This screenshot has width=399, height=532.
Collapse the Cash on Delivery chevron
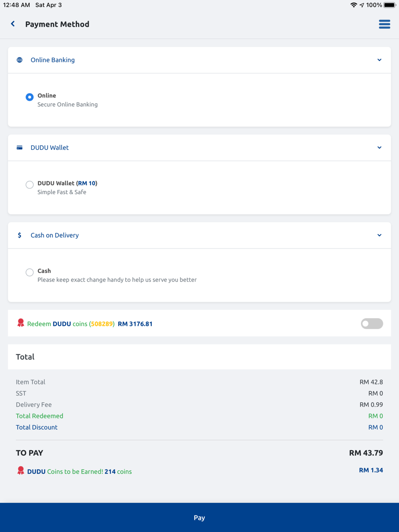coord(379,235)
